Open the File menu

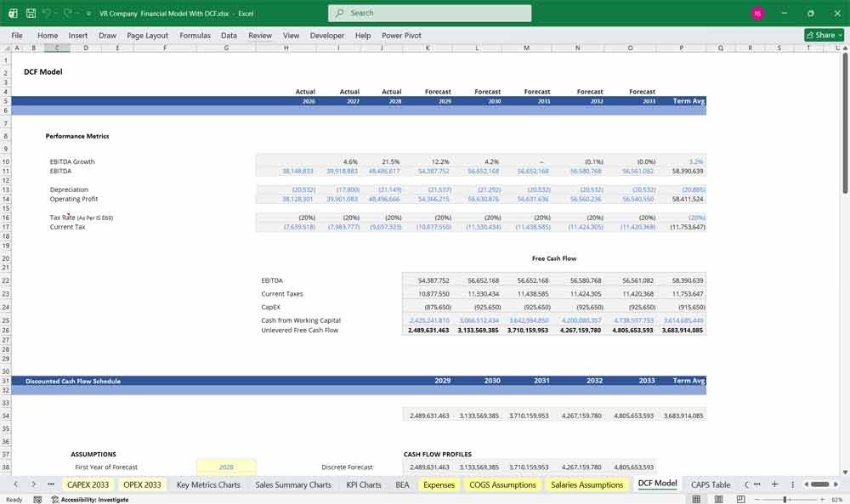[x=17, y=35]
